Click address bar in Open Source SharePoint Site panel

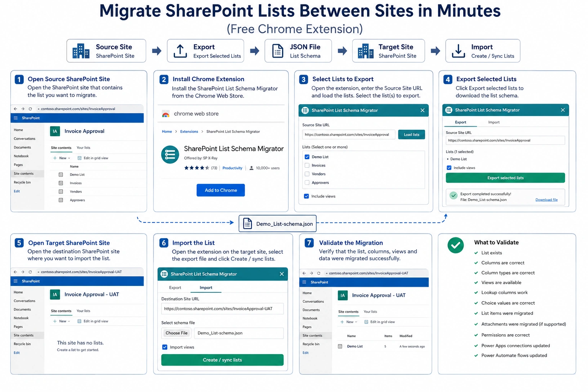(90, 109)
